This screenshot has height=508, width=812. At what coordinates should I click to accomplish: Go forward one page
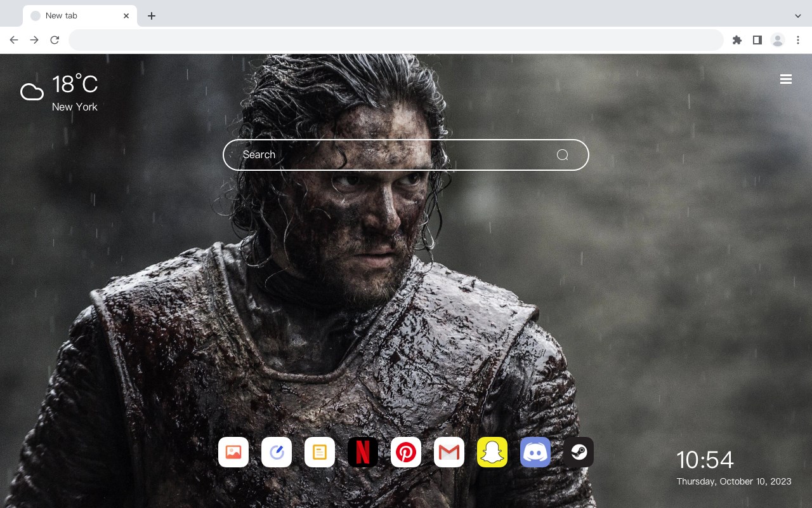[34, 40]
